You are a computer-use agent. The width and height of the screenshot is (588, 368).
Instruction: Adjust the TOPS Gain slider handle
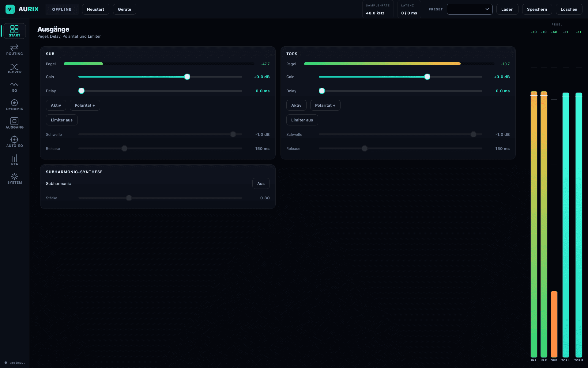pos(427,77)
